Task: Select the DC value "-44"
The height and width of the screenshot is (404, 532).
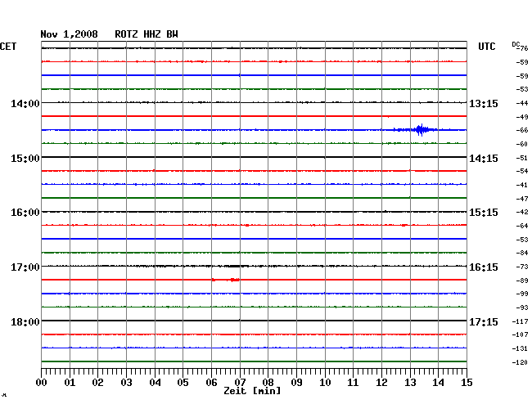Action: (x=522, y=103)
